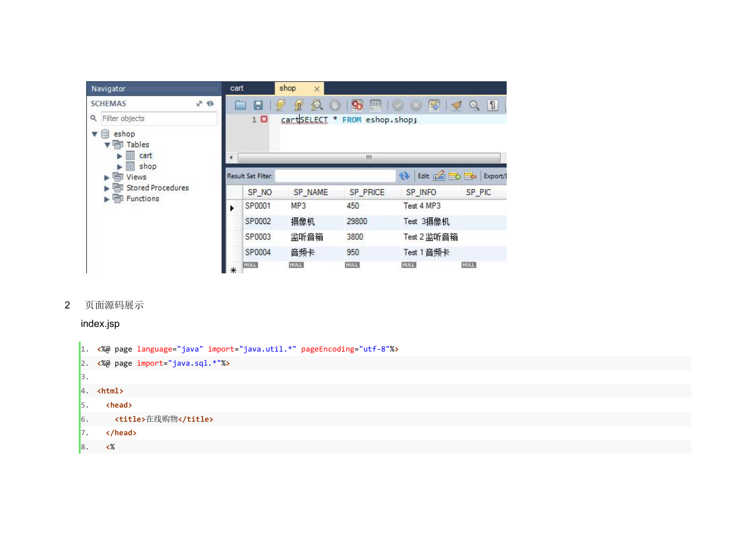Select price cell 29800
The image size is (756, 535).
357,221
